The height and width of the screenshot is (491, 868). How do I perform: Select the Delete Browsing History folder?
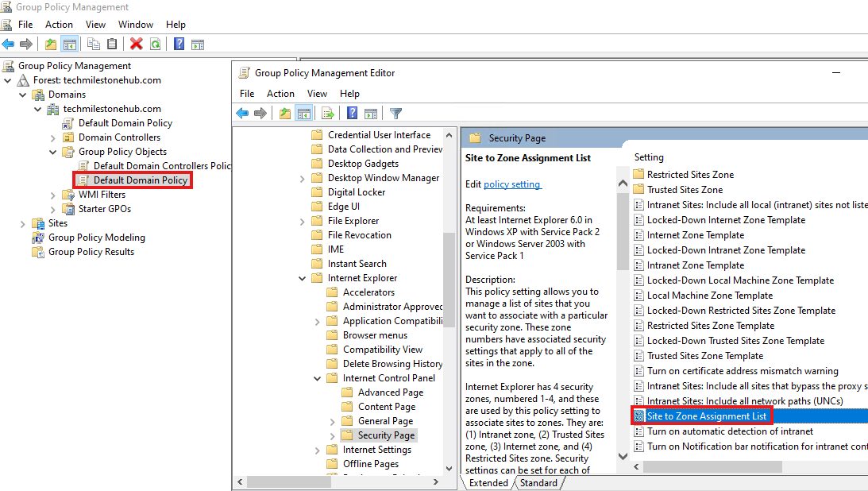click(x=384, y=364)
